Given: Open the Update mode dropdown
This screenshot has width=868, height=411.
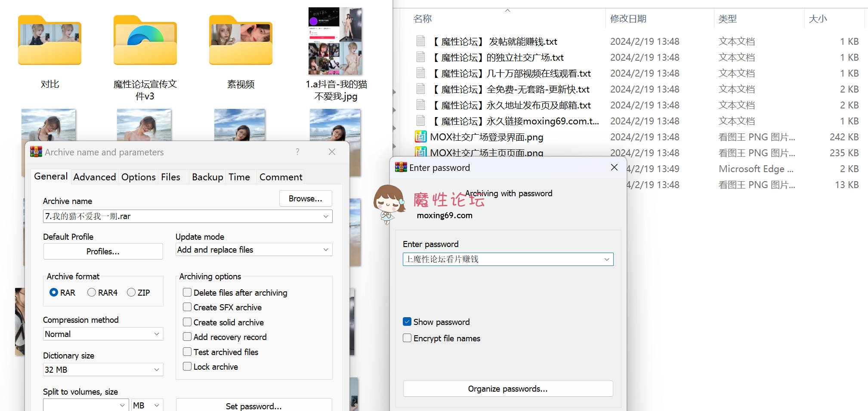Looking at the screenshot, I should [326, 250].
